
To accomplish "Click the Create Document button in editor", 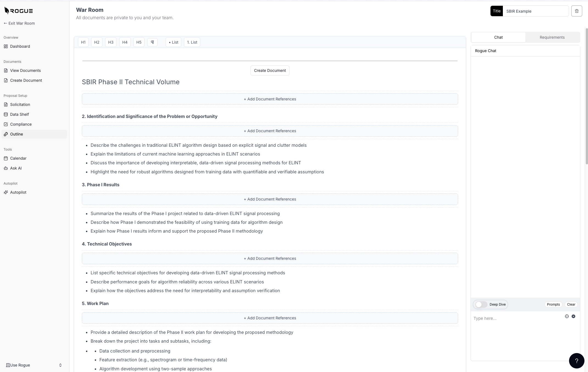I will coord(270,71).
